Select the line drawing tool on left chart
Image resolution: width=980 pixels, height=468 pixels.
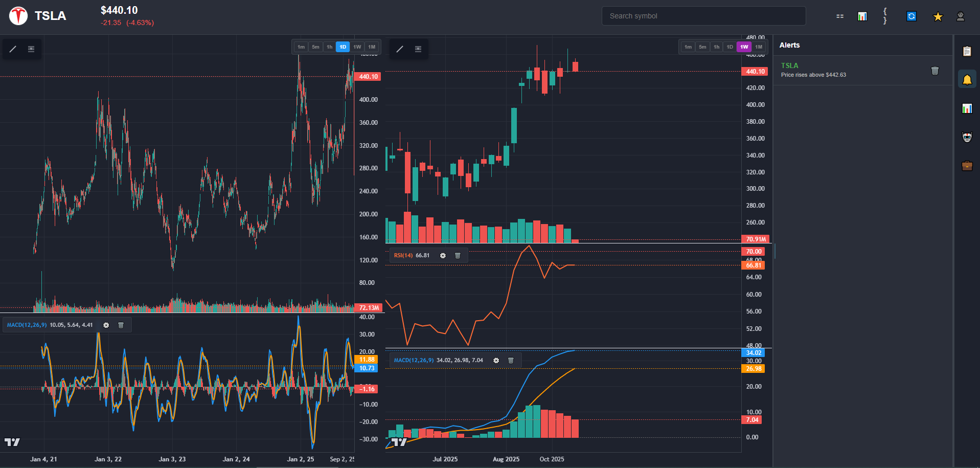[x=13, y=49]
